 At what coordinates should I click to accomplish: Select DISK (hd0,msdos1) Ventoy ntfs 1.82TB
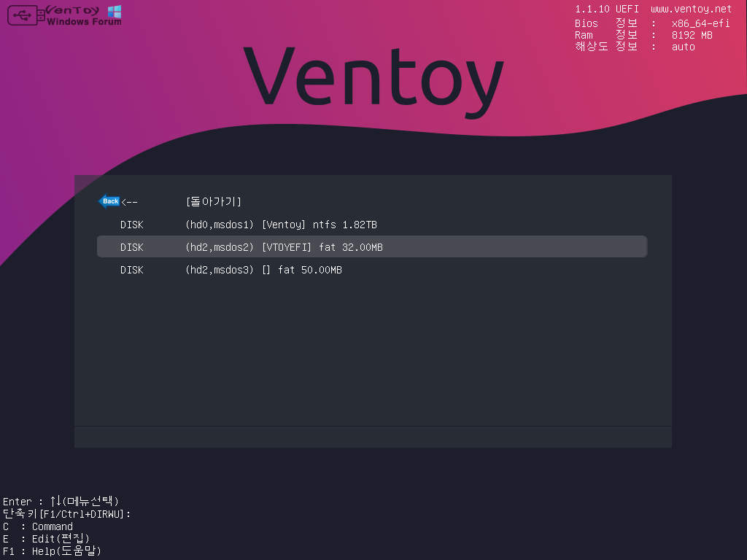pos(371,225)
